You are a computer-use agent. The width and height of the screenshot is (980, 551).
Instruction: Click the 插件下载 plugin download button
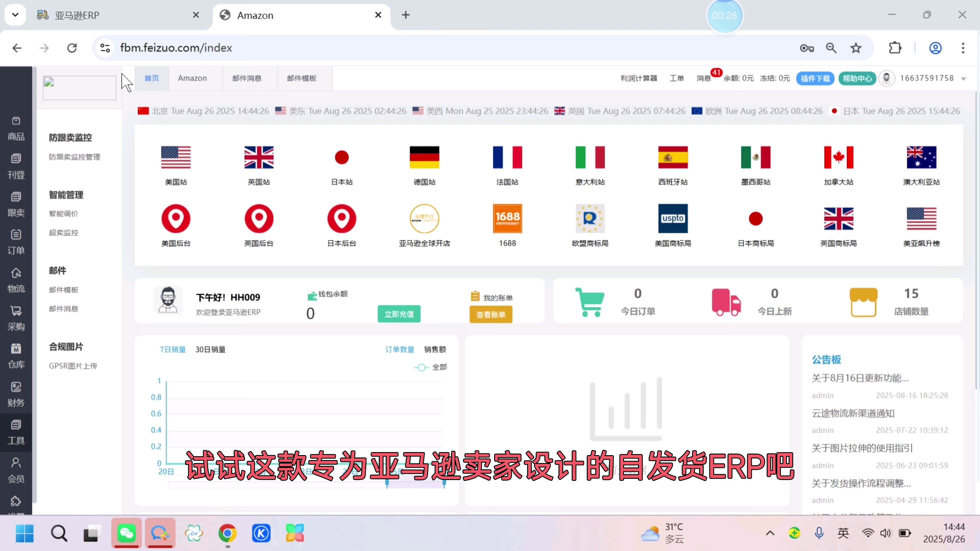815,78
